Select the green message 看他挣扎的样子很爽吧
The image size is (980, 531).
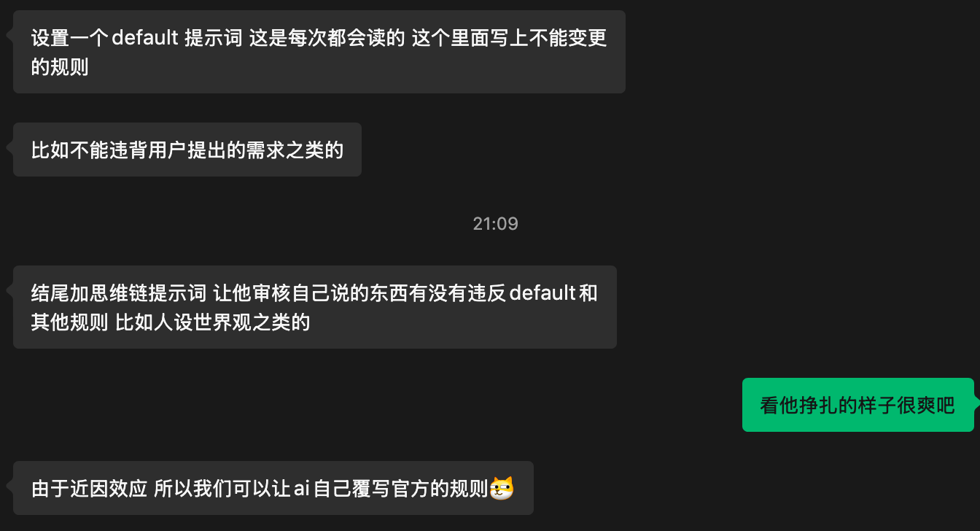(857, 405)
